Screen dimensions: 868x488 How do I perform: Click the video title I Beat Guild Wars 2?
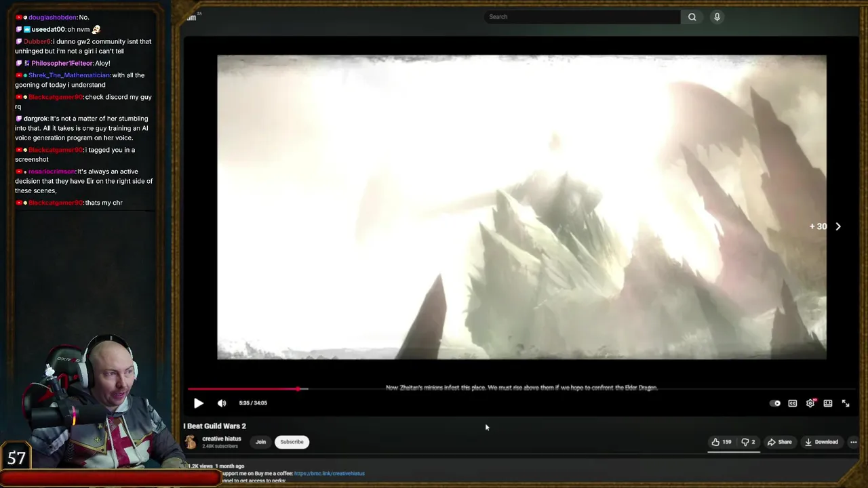tap(214, 426)
